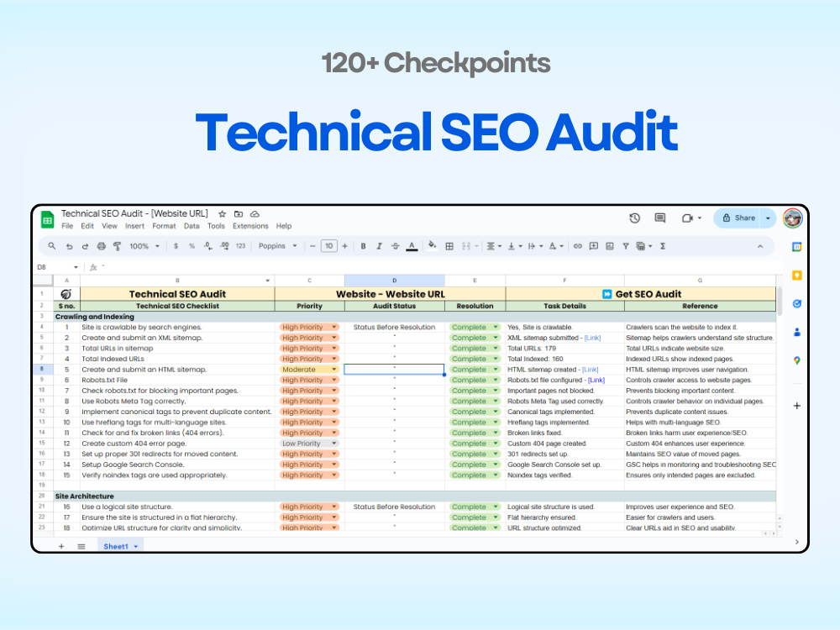
Task: Check the cloud save status icon
Action: [x=255, y=213]
